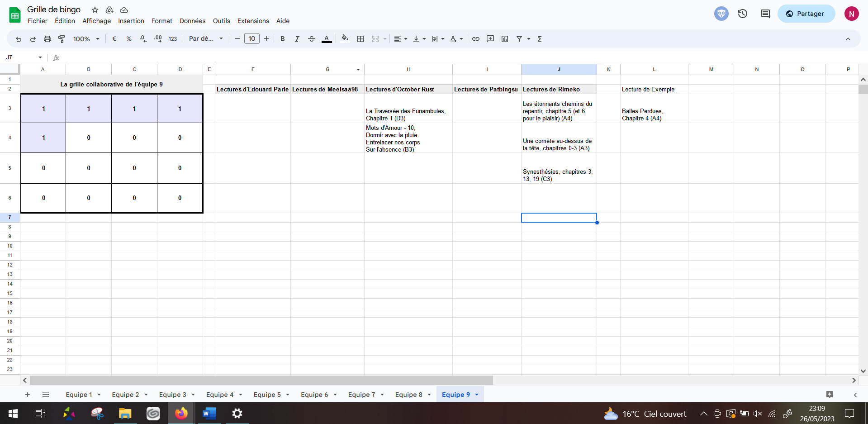Open the Fichier menu
Image resolution: width=868 pixels, height=424 pixels.
(x=37, y=21)
